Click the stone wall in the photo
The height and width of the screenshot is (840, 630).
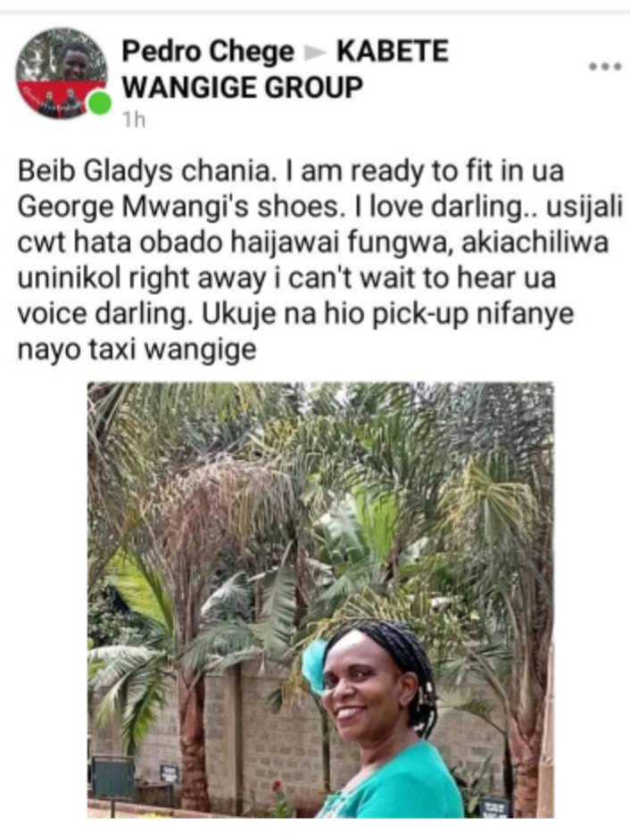[252, 739]
